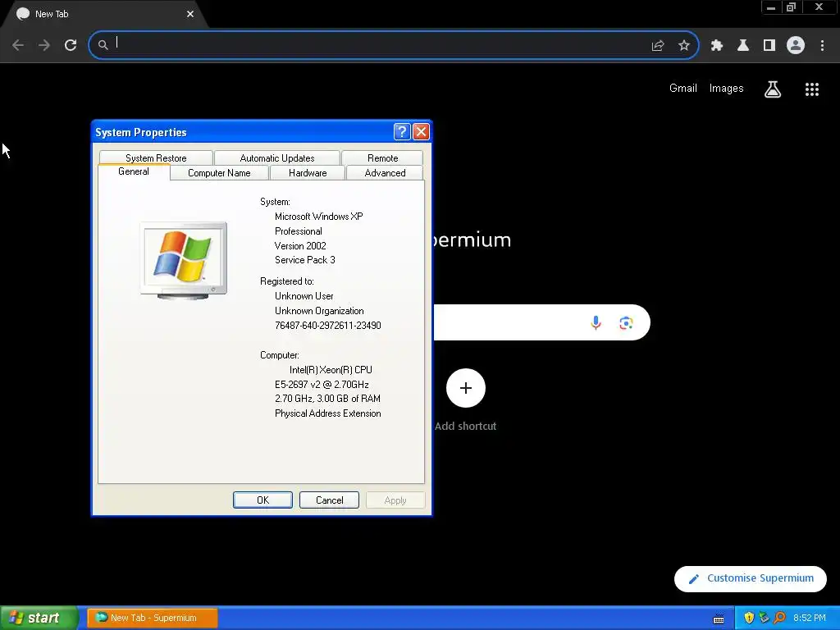
Task: Start voice search with microphone icon
Action: tap(596, 322)
